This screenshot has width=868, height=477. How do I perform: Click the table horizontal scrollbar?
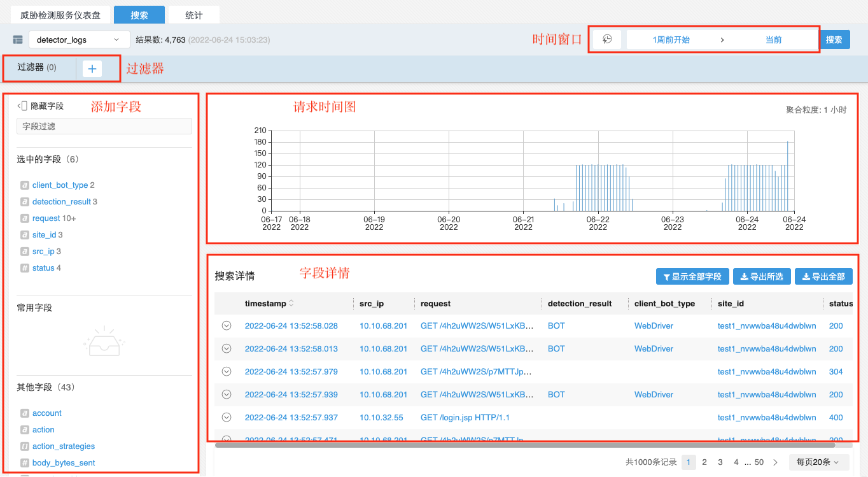525,445
